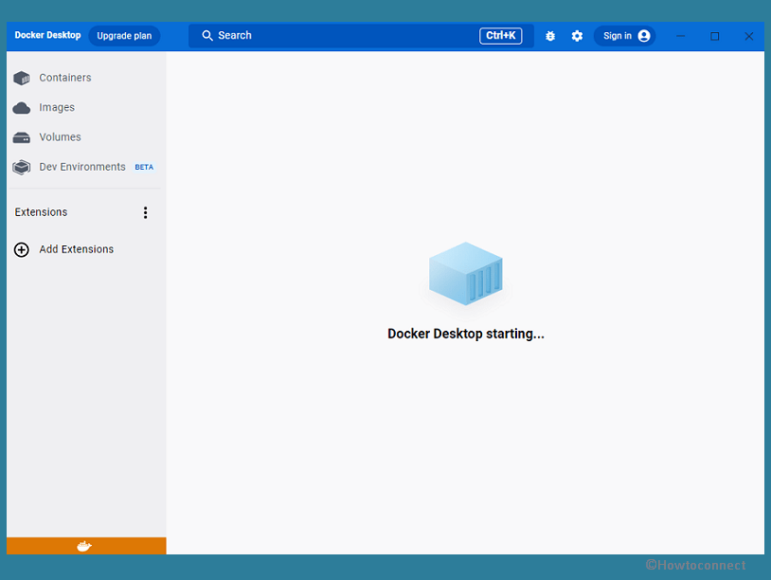
Task: Click the Ctrl+K shortcut badge
Action: coord(501,35)
